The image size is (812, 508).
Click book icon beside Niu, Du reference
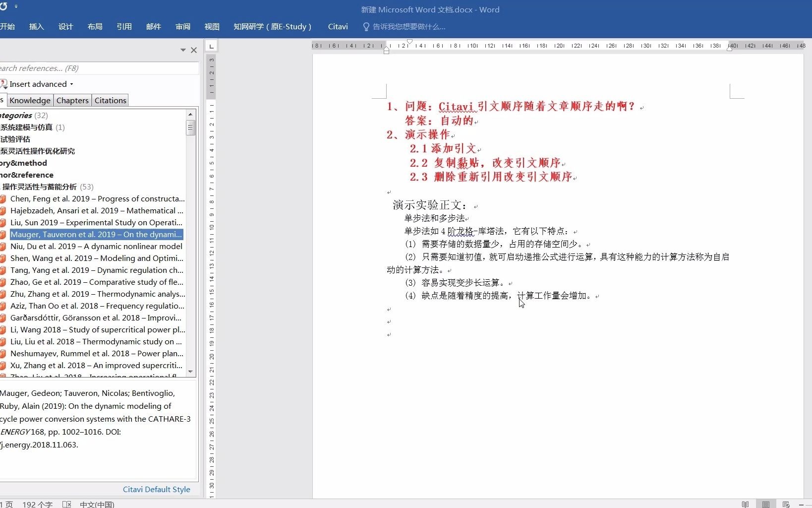(x=3, y=247)
